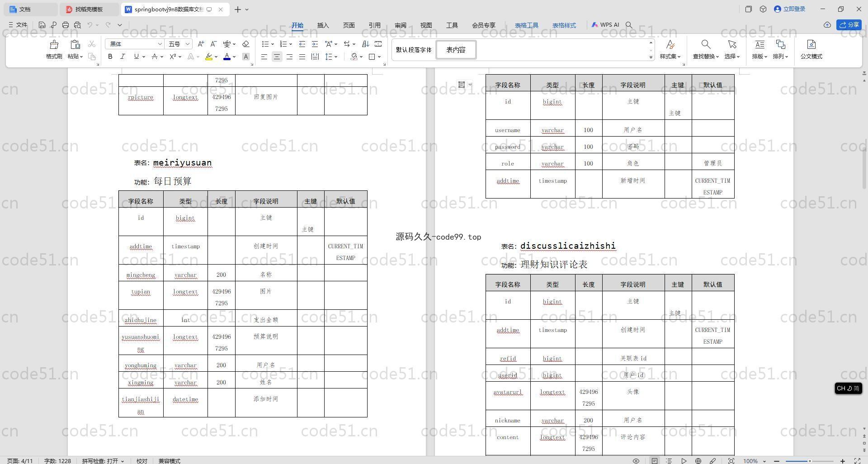Screen dimensions: 868x464
Task: Clear formatting with the eraser icon
Action: coord(246,44)
